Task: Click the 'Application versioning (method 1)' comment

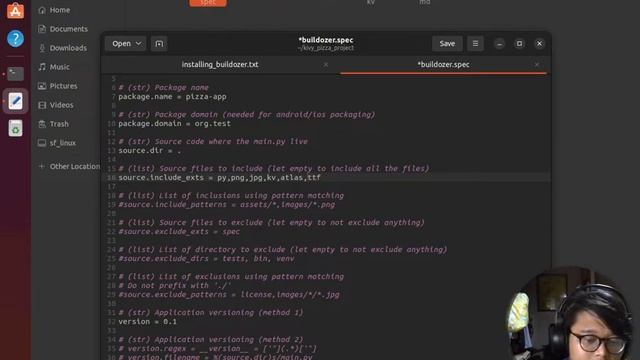Action: (211, 313)
